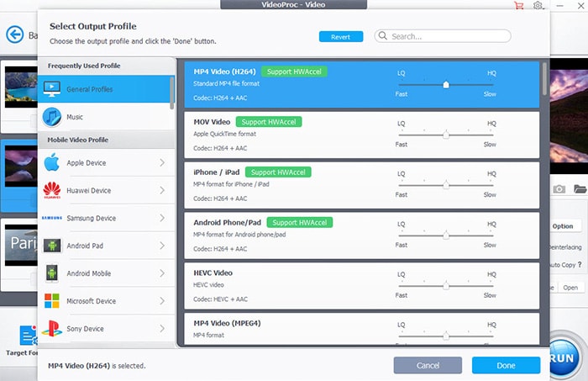Viewport: 588px width, 381px height.
Task: Click the Target Format icon
Action: tap(29, 336)
